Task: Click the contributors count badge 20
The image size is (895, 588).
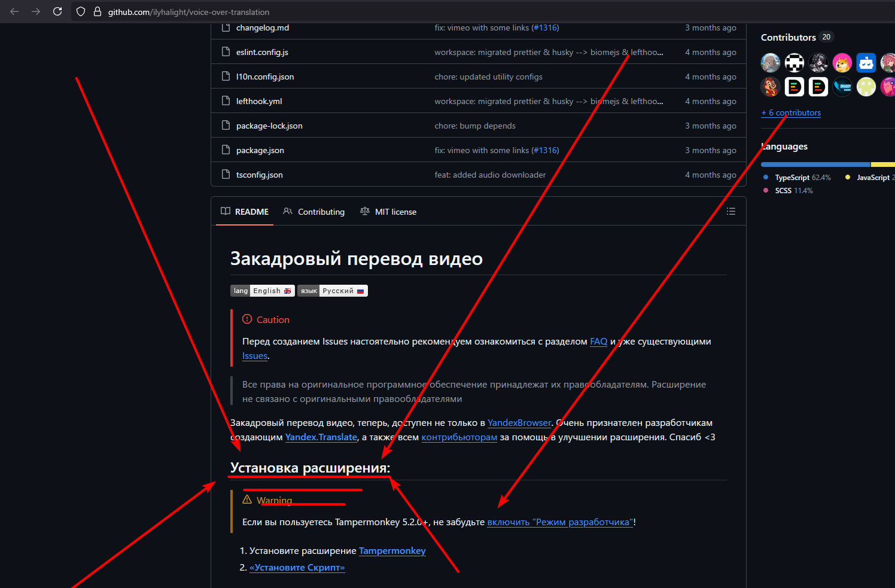Action: 826,37
